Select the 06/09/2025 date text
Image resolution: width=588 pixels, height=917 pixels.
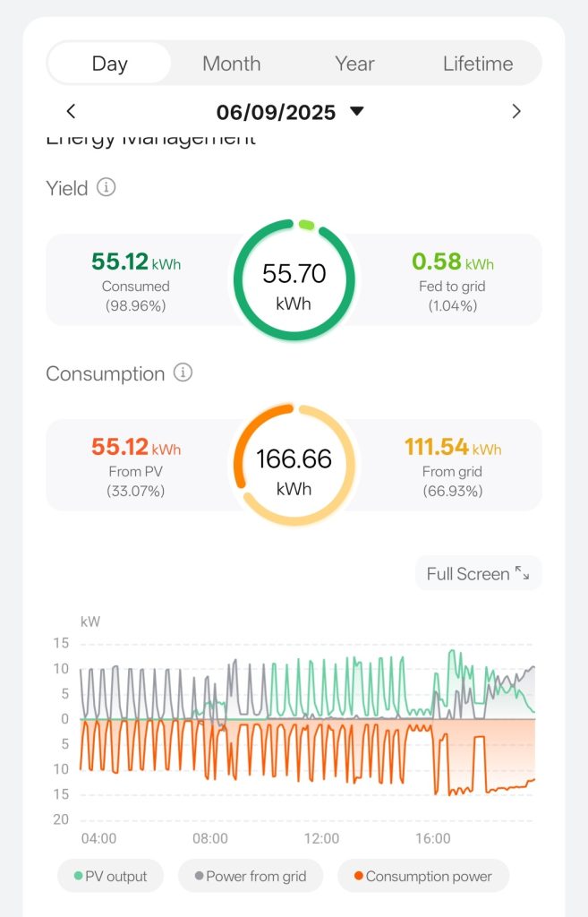point(276,112)
